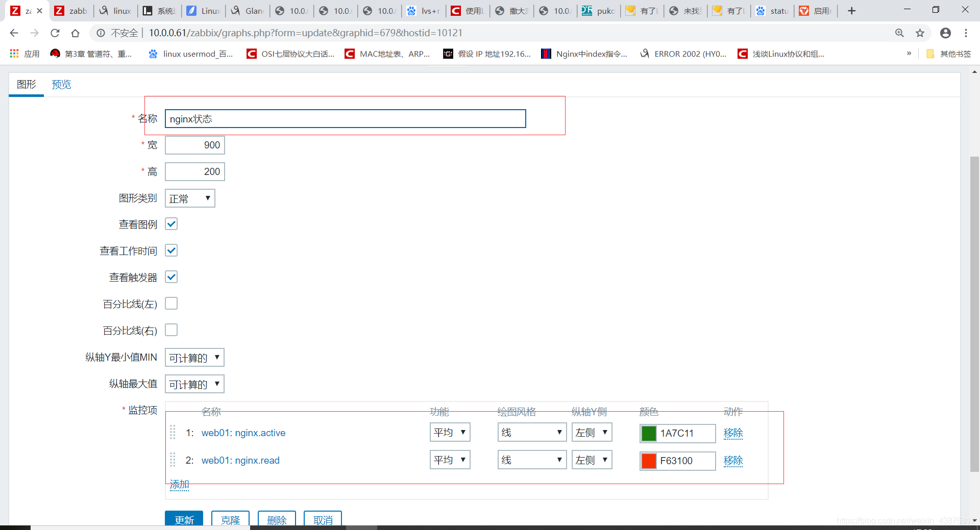Image resolution: width=980 pixels, height=530 pixels.
Task: Open the 图形类别 dropdown
Action: click(190, 198)
